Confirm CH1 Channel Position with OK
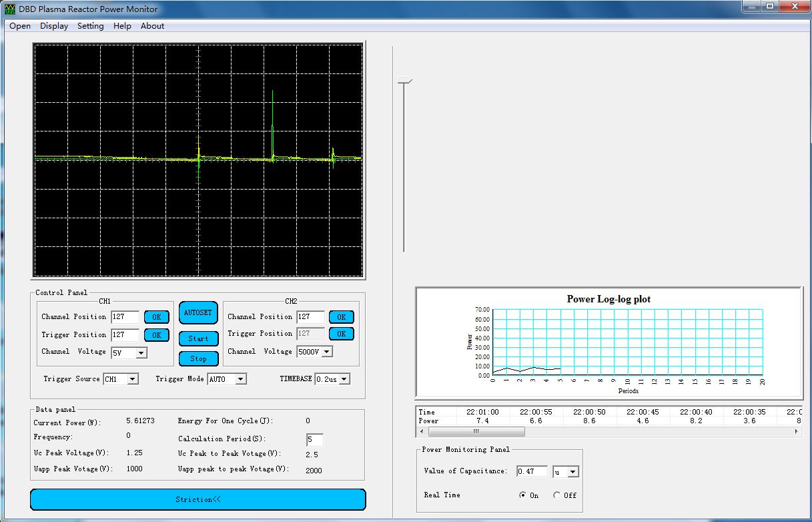This screenshot has width=812, height=522. click(x=156, y=317)
